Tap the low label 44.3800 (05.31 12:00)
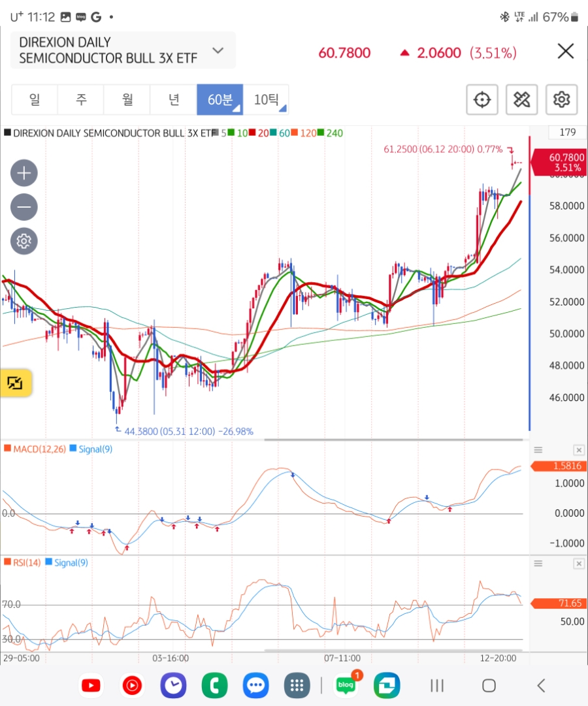The image size is (588, 706). click(189, 431)
